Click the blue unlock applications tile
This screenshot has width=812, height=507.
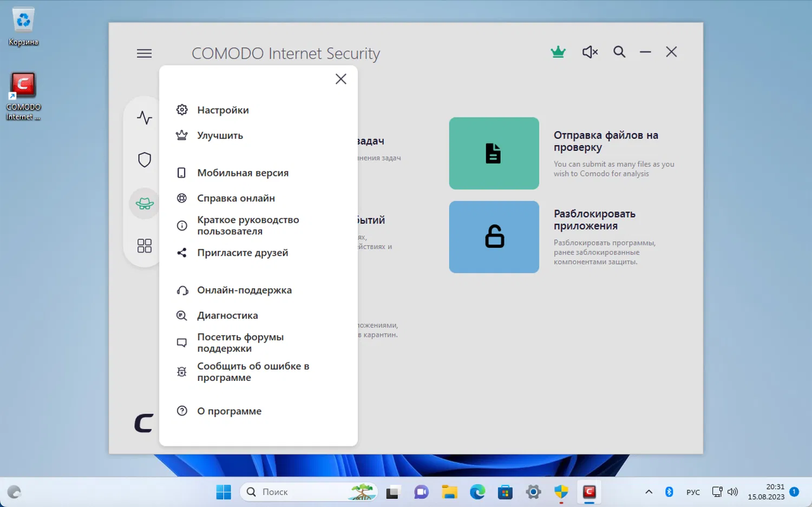(494, 237)
